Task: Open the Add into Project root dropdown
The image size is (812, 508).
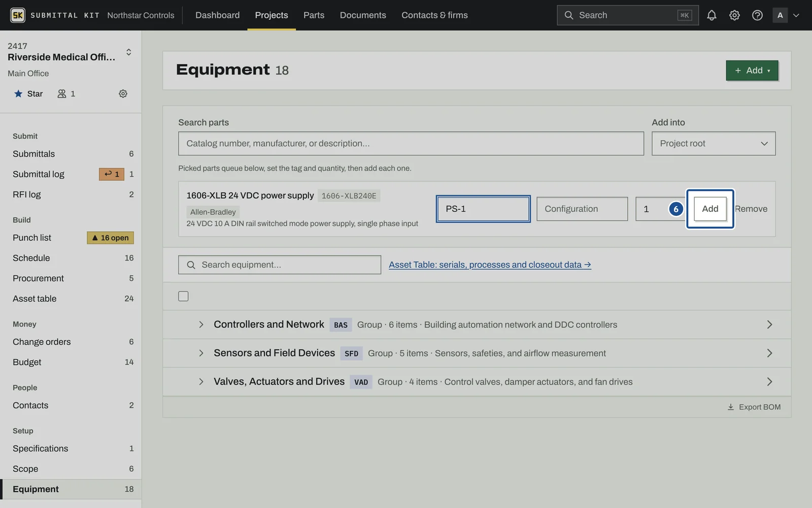Action: [x=714, y=143]
